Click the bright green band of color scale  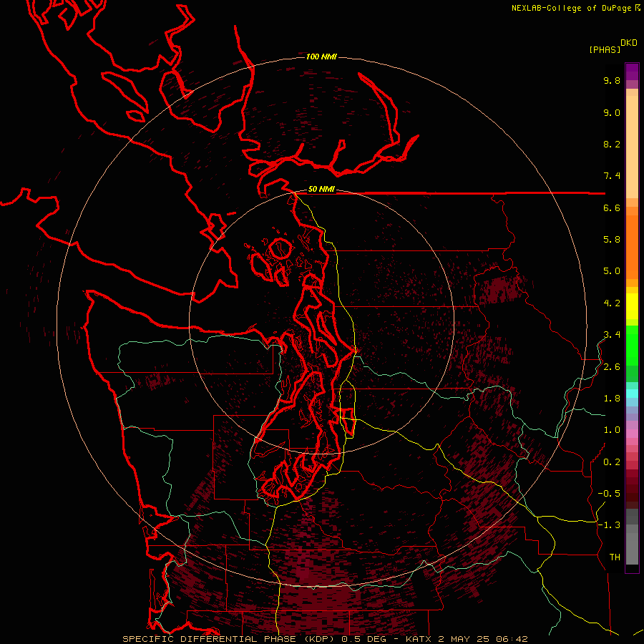(632, 345)
